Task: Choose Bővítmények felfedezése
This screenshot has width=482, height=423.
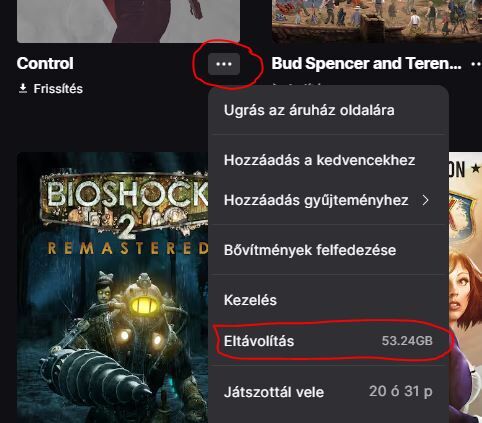Action: 310,250
